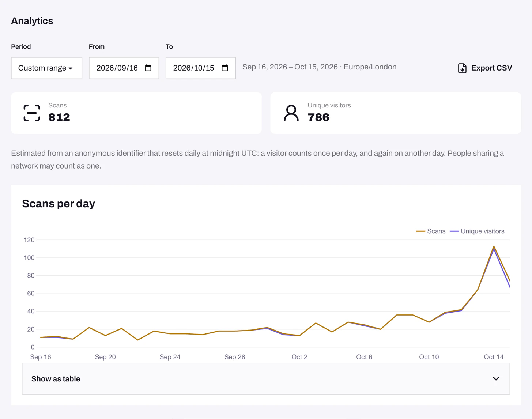Image resolution: width=532 pixels, height=419 pixels.
Task: Click the From date field 2026/09/16
Action: (124, 68)
